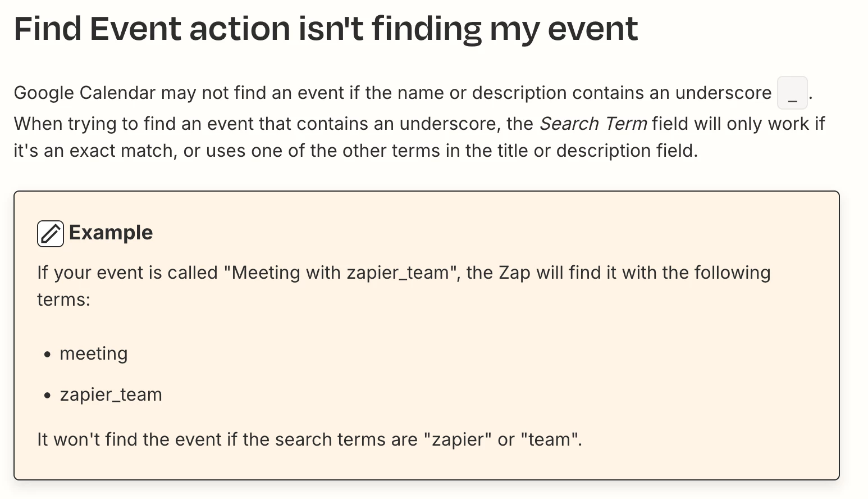Click the sentence starting "It won't find"
Image resolution: width=868 pixels, height=499 pixels.
coord(309,439)
